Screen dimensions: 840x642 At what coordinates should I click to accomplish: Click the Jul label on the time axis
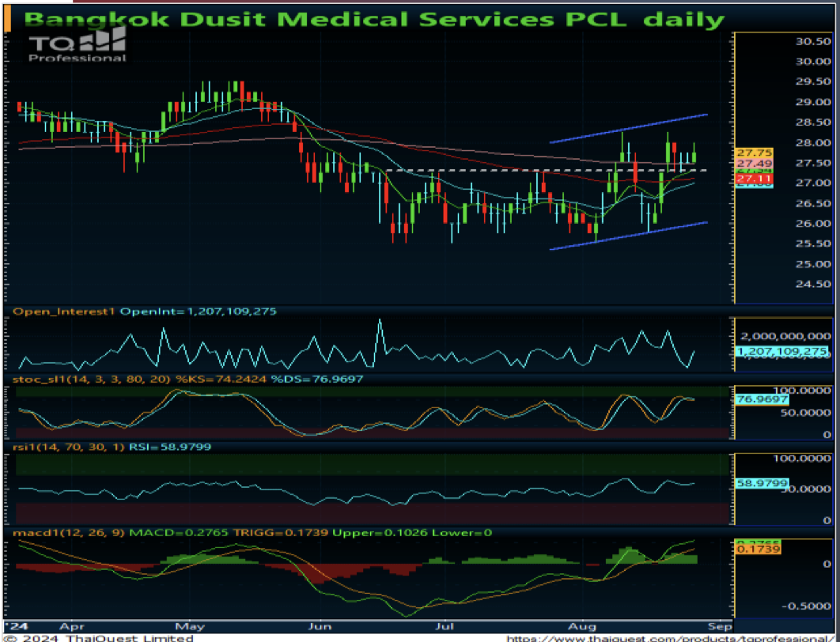[x=445, y=626]
